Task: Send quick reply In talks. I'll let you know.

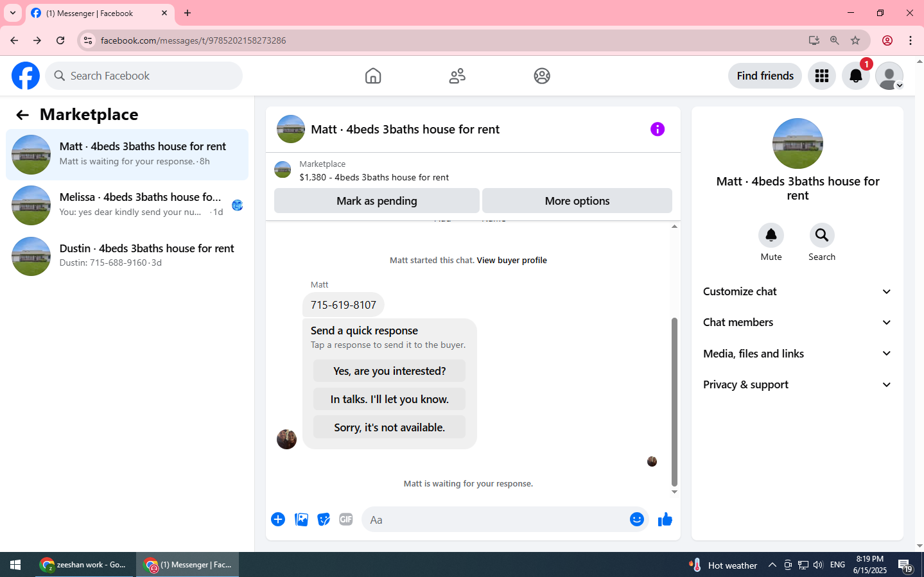Action: pyautogui.click(x=389, y=399)
